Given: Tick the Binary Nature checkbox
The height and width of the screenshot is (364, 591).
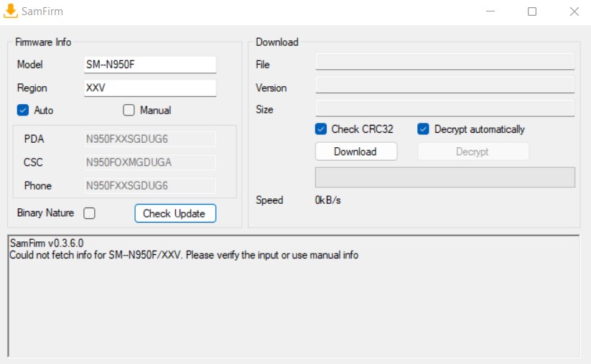Looking at the screenshot, I should click(89, 213).
